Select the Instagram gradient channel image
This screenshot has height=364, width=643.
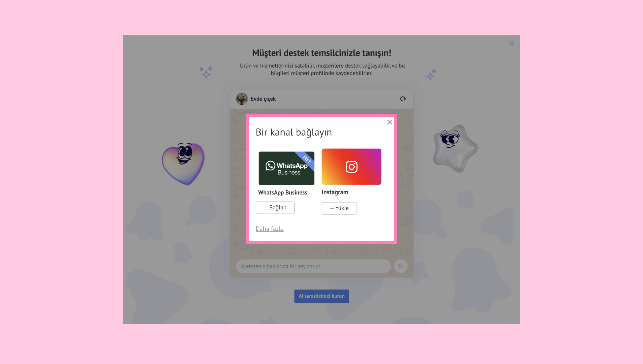(x=351, y=166)
